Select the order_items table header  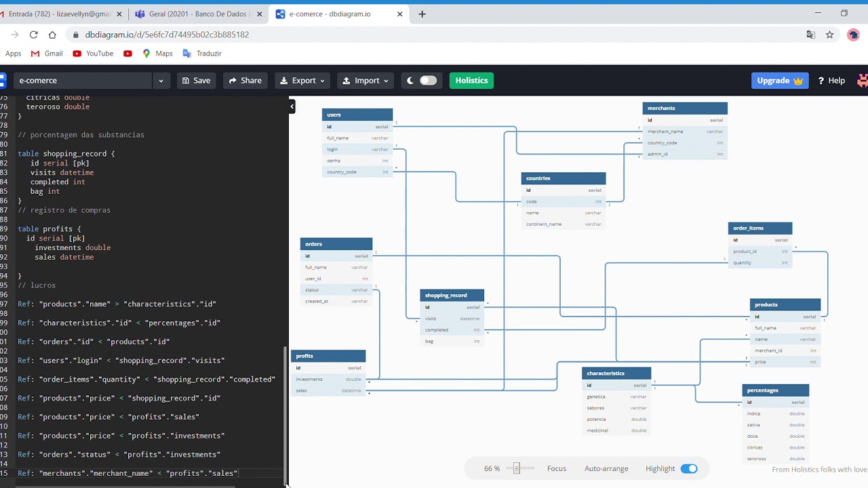760,228
